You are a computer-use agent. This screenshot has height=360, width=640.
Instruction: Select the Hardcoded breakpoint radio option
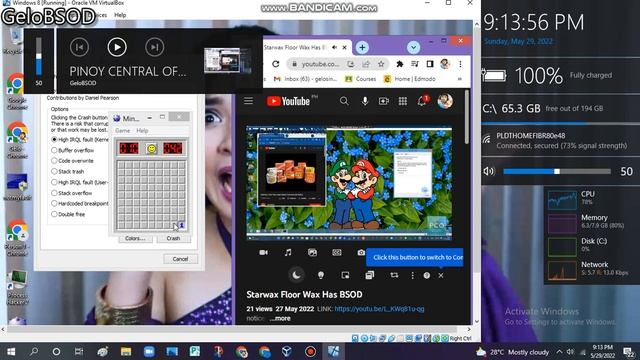coord(54,203)
